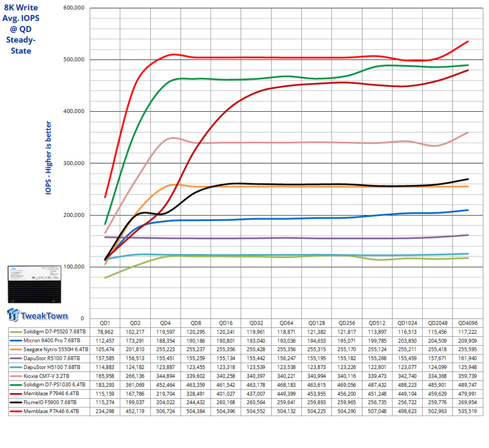
Task: Click the "161,940" cell for DapuStor R5100
Action: click(x=468, y=359)
